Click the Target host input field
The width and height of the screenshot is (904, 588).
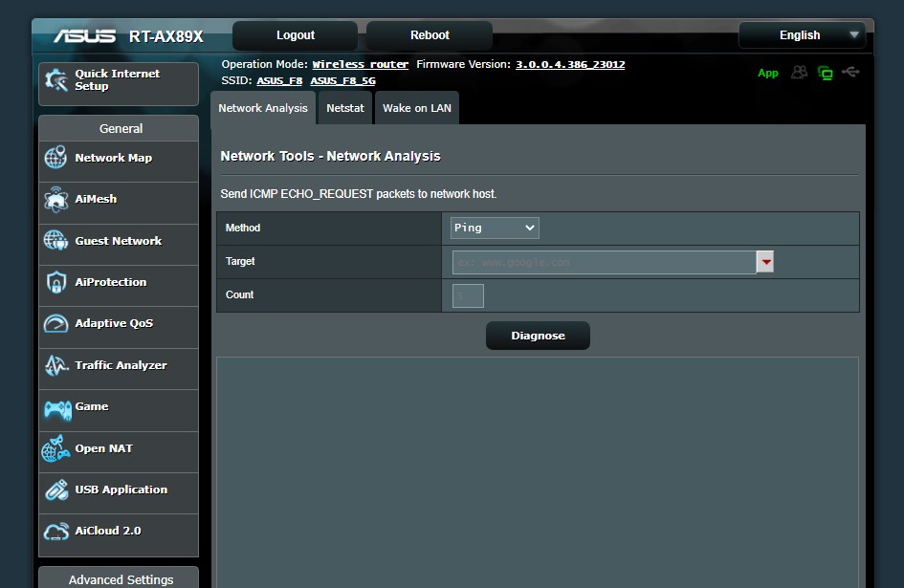(x=605, y=262)
